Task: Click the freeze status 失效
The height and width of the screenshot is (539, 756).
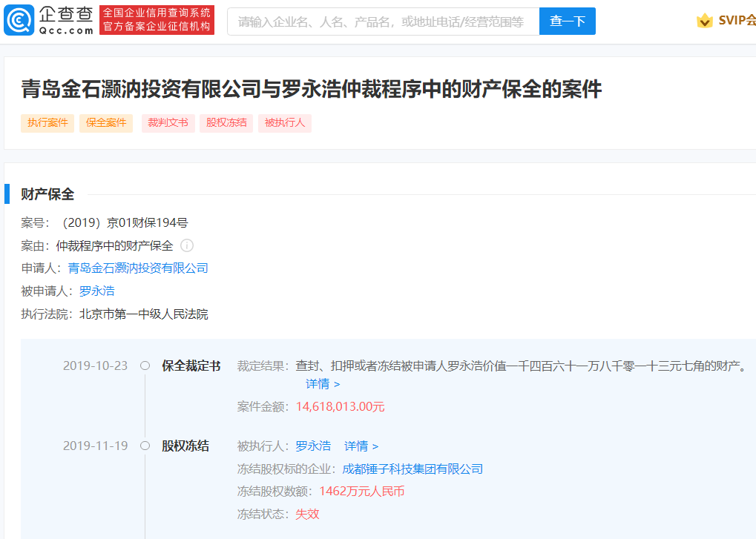Action: coord(307,514)
